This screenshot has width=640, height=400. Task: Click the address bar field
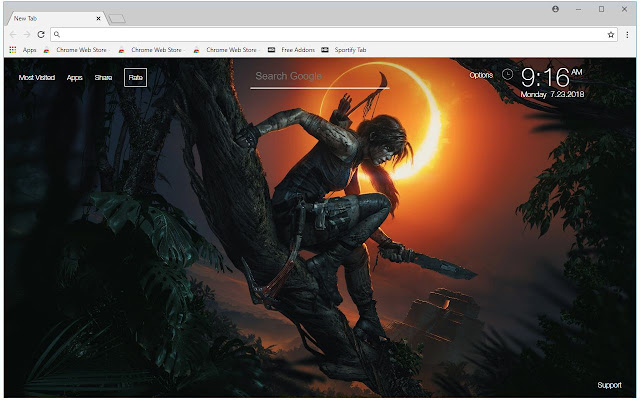point(333,35)
